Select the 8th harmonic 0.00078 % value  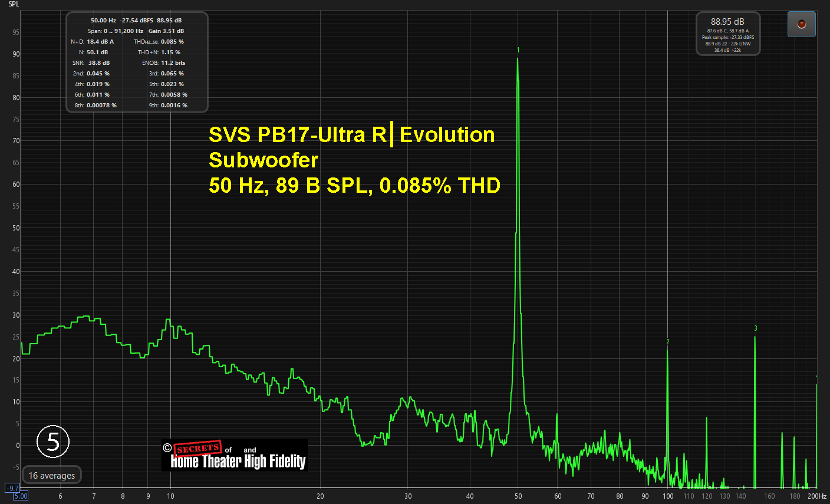pyautogui.click(x=101, y=106)
